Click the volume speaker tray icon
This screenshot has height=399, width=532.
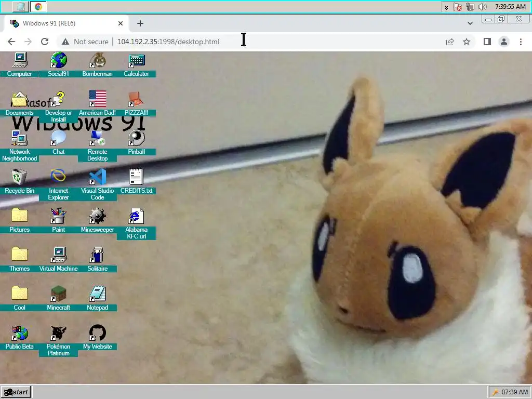tap(482, 7)
